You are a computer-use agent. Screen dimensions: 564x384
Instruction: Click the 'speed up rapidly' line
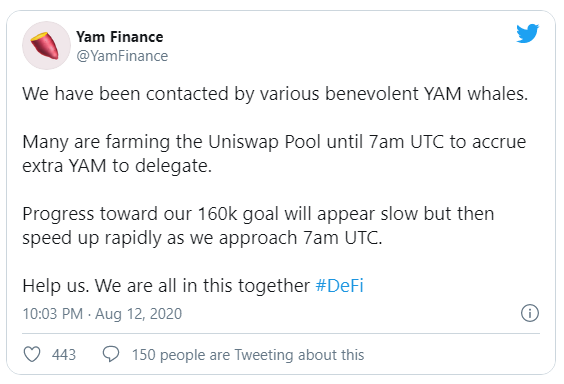click(x=202, y=238)
